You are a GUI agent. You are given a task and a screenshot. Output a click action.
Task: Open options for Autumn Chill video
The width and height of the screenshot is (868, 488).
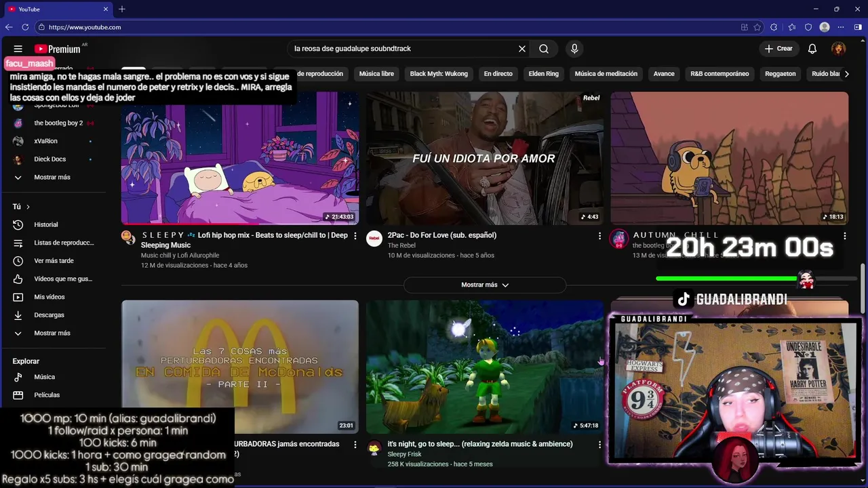pyautogui.click(x=845, y=236)
